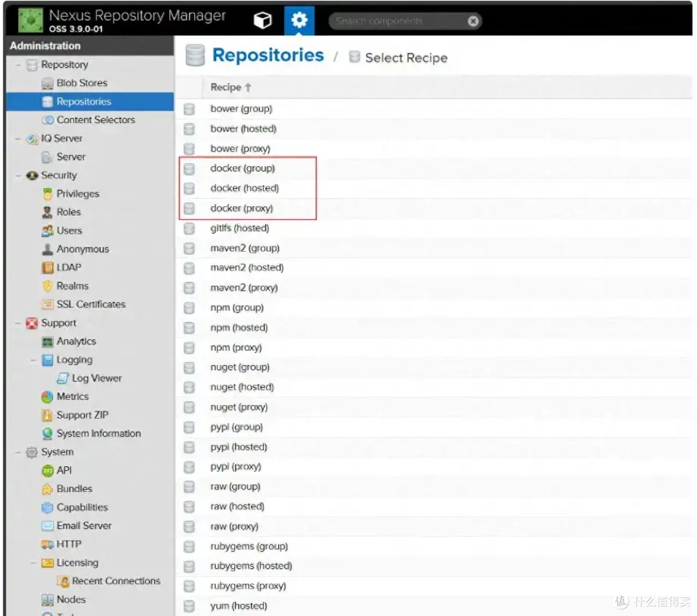Open Bundles icon
The height and width of the screenshot is (616, 697).
click(47, 489)
